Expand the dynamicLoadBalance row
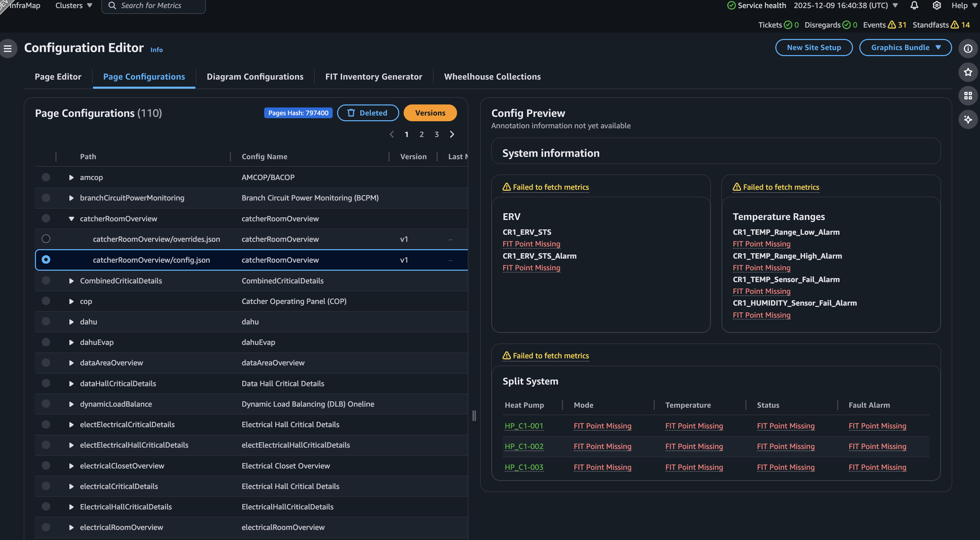Viewport: 980px width, 540px height. tap(71, 404)
